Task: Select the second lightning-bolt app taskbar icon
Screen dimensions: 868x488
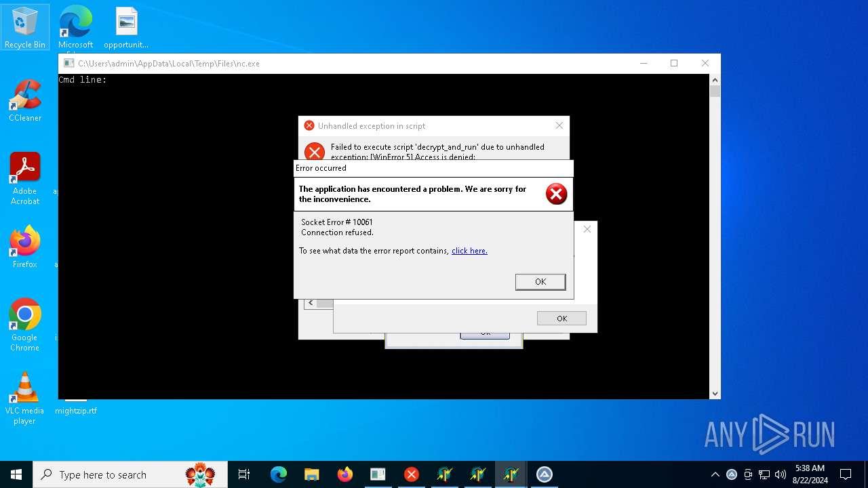Action: pos(477,474)
